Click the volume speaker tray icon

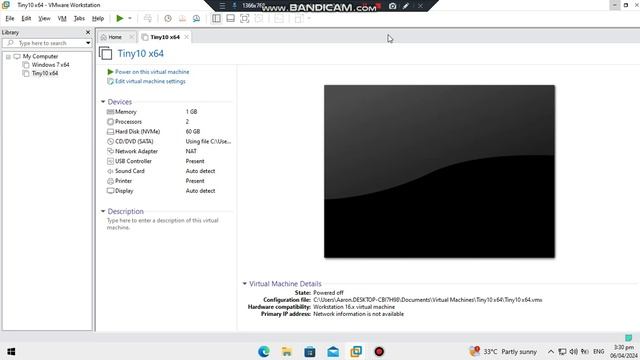point(573,351)
